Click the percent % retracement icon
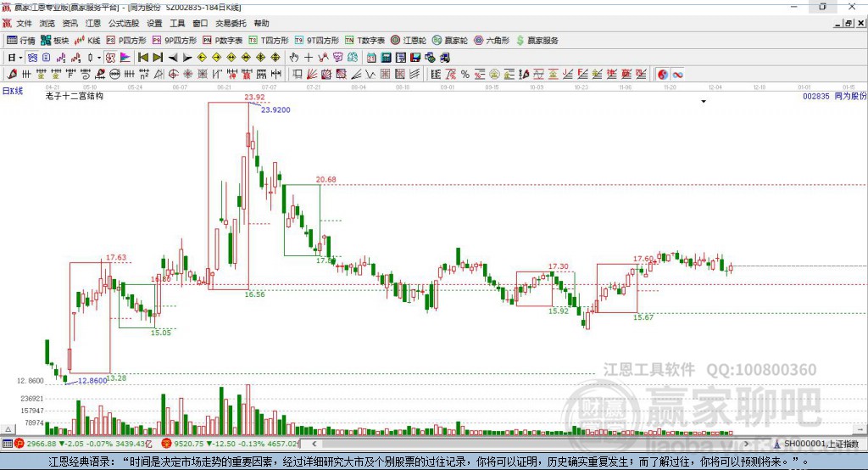 coord(465,75)
